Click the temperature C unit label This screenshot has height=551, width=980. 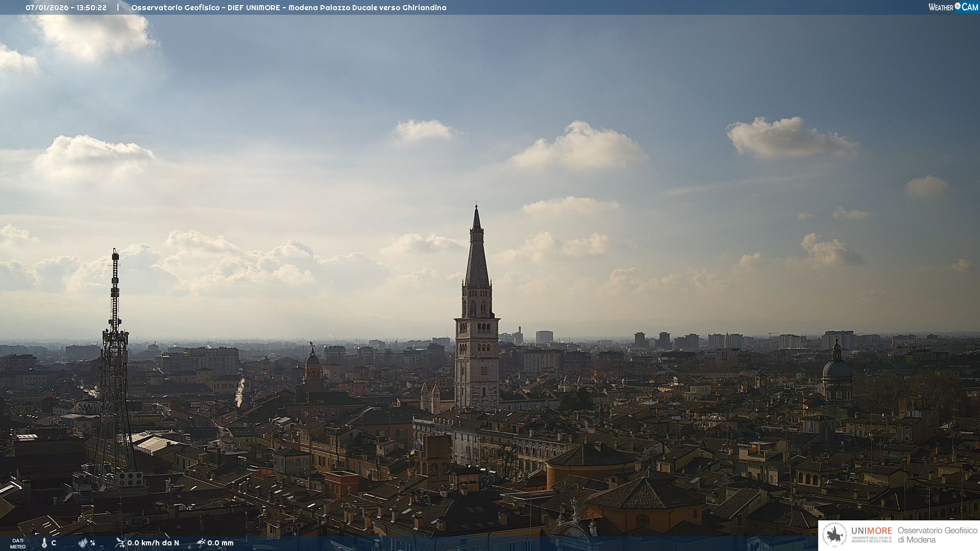(x=54, y=543)
